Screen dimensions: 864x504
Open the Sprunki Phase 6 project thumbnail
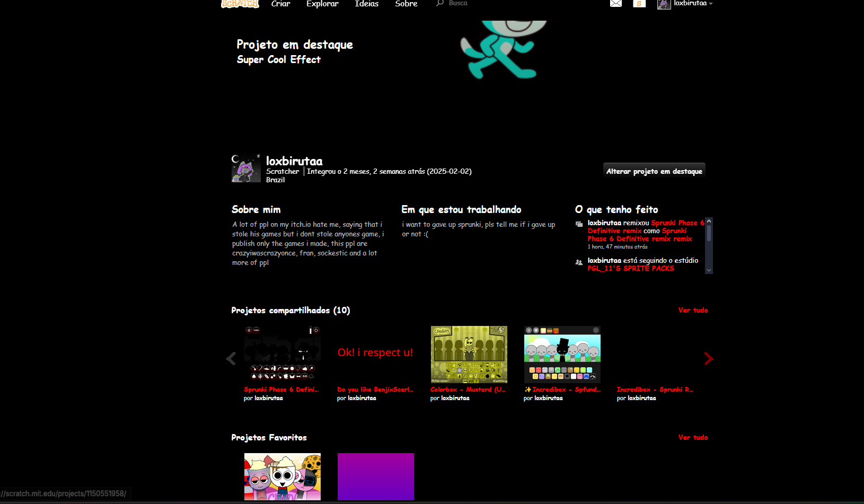click(283, 355)
